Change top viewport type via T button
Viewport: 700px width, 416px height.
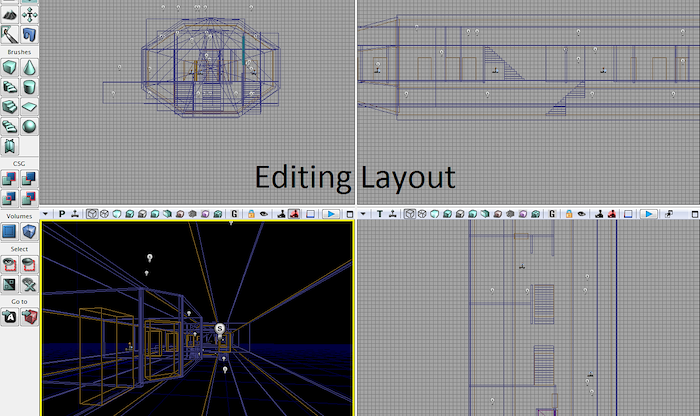pos(380,214)
